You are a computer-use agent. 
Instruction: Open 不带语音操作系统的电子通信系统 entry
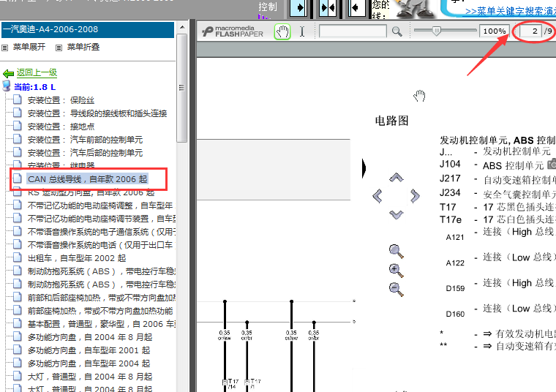(x=101, y=232)
